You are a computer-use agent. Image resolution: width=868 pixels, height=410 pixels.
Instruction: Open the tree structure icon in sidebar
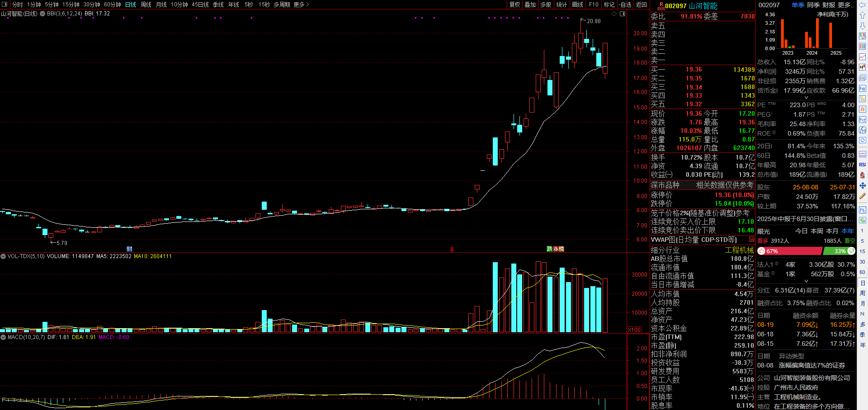click(862, 99)
